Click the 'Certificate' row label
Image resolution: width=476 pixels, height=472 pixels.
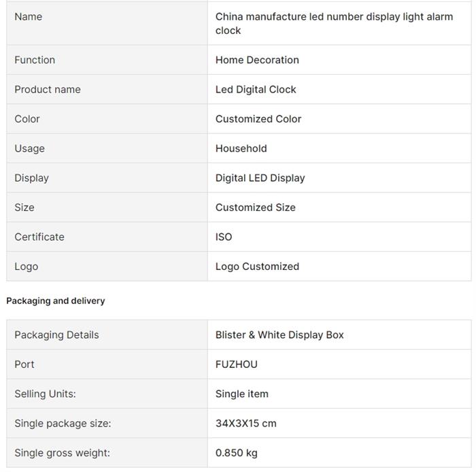[x=39, y=237]
